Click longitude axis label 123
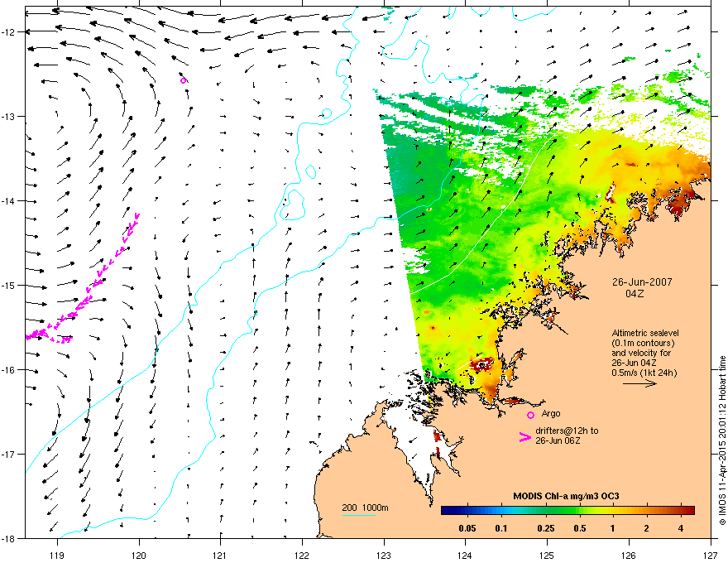 click(x=384, y=555)
